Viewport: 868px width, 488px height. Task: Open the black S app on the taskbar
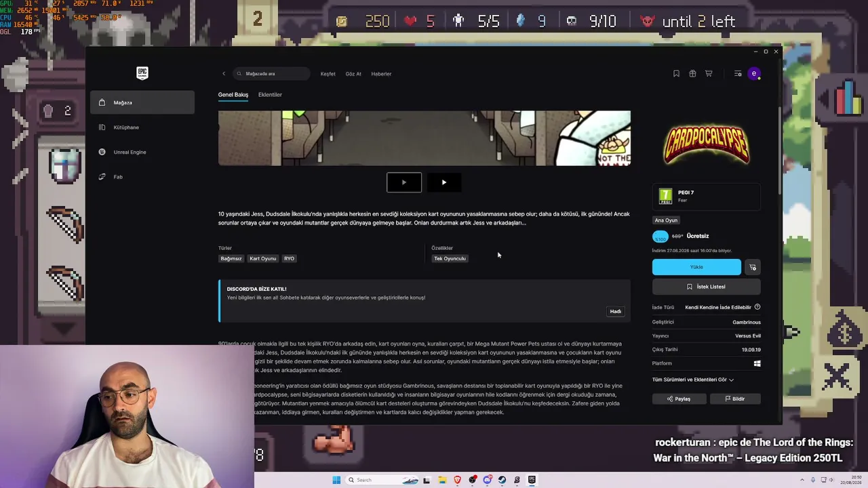coord(517,480)
